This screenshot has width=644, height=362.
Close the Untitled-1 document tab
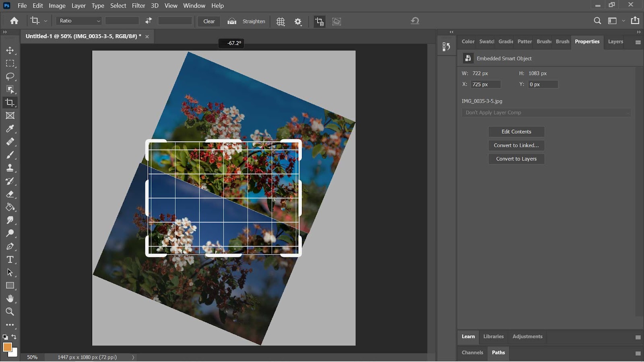point(147,37)
